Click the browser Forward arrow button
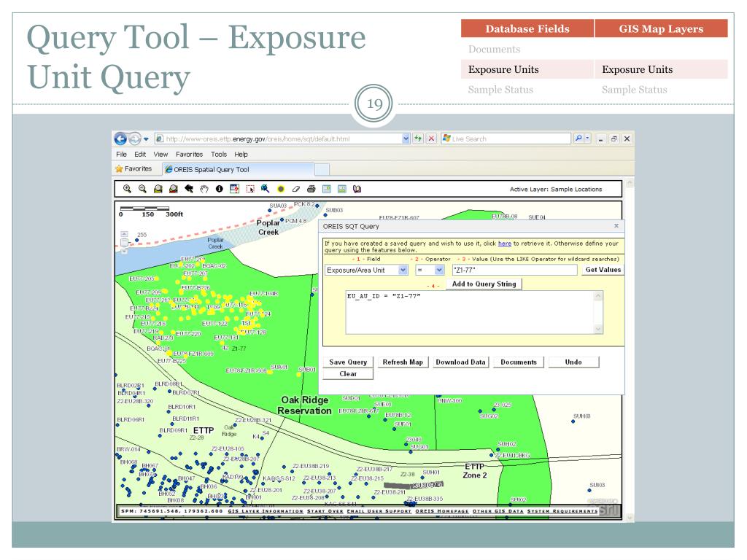 pos(135,139)
